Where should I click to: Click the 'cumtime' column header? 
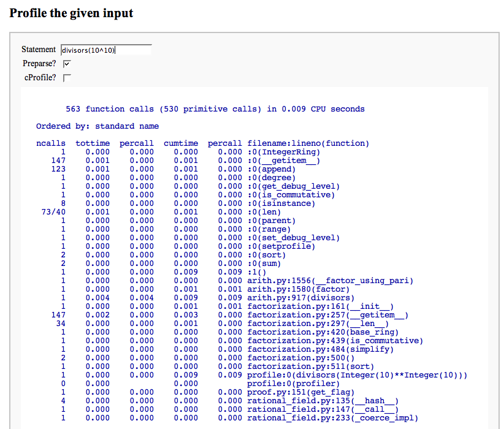coord(181,143)
